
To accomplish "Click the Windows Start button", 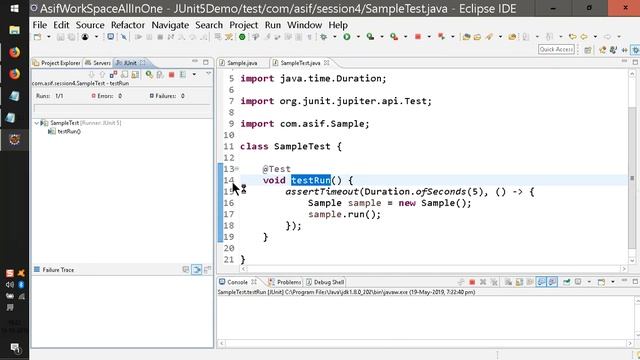I will [15, 8].
